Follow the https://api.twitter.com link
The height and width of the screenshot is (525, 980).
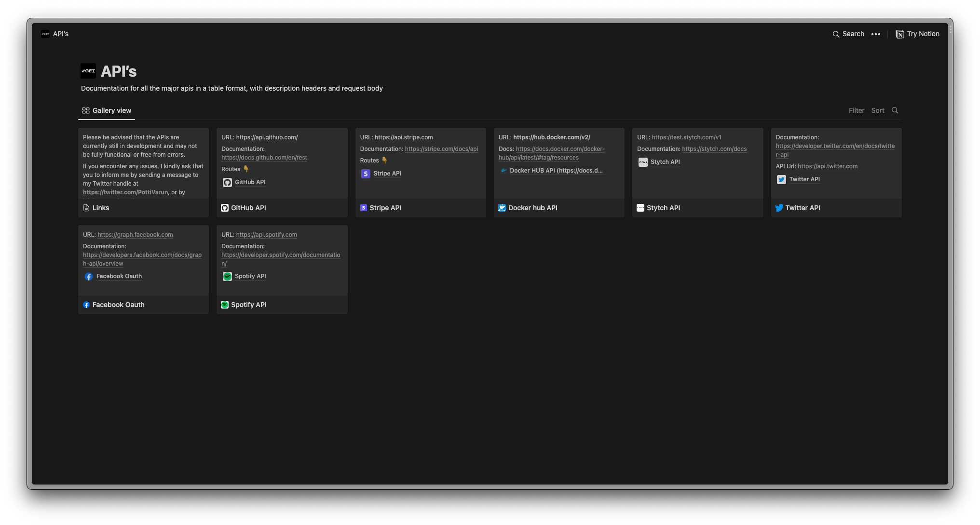828,166
